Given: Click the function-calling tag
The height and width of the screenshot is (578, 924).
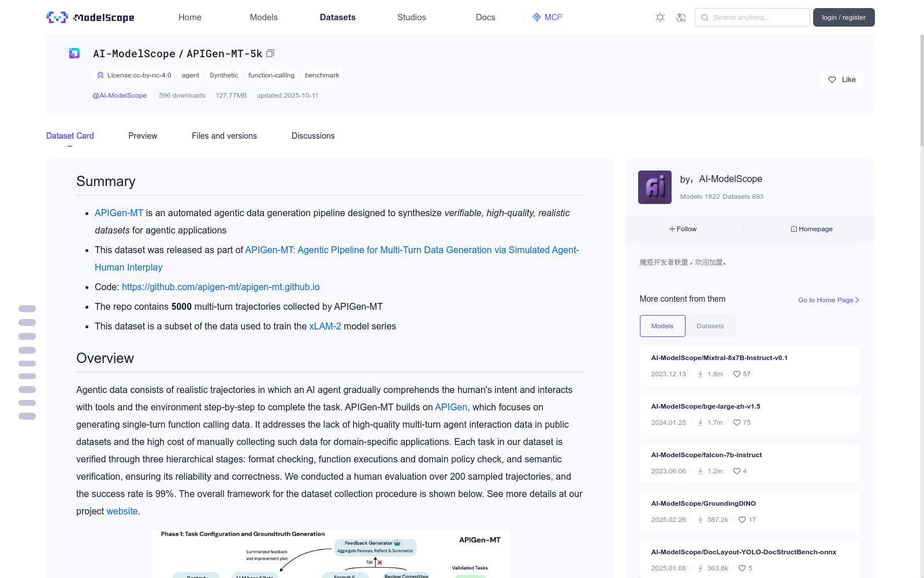Looking at the screenshot, I should [x=271, y=75].
